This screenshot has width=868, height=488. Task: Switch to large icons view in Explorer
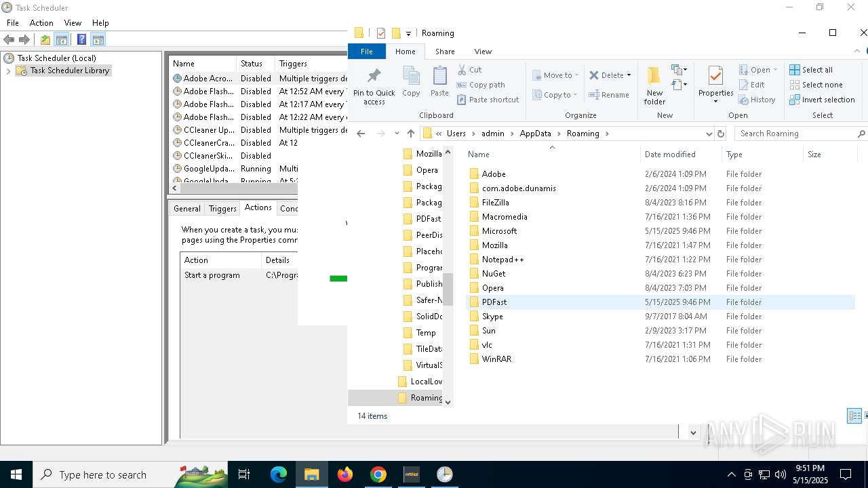(865, 415)
